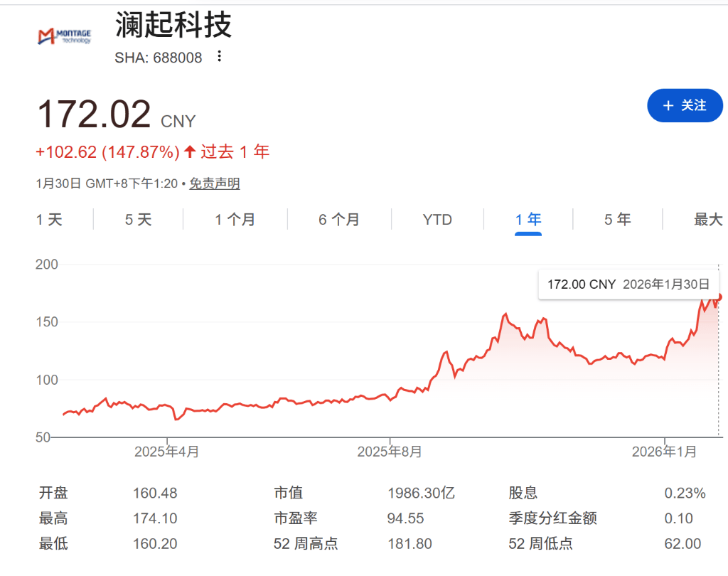This screenshot has width=728, height=576.
Task: Open the three-dot more options menu
Action: [220, 57]
